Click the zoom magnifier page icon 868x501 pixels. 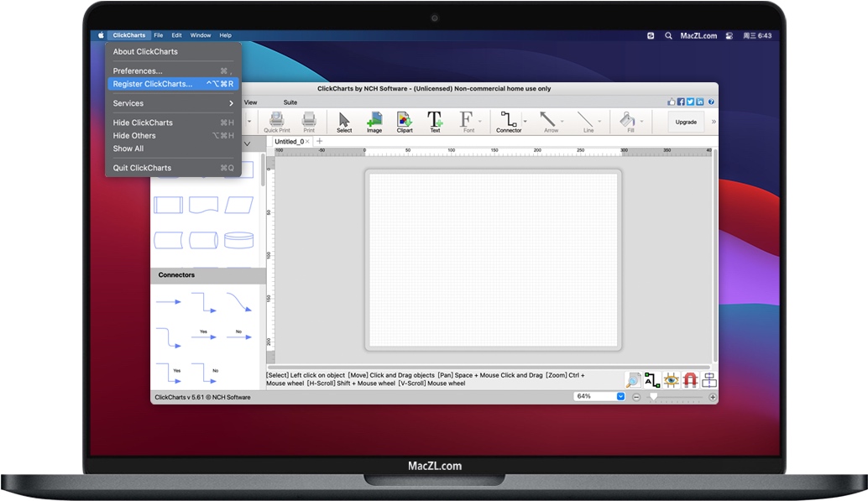click(633, 380)
